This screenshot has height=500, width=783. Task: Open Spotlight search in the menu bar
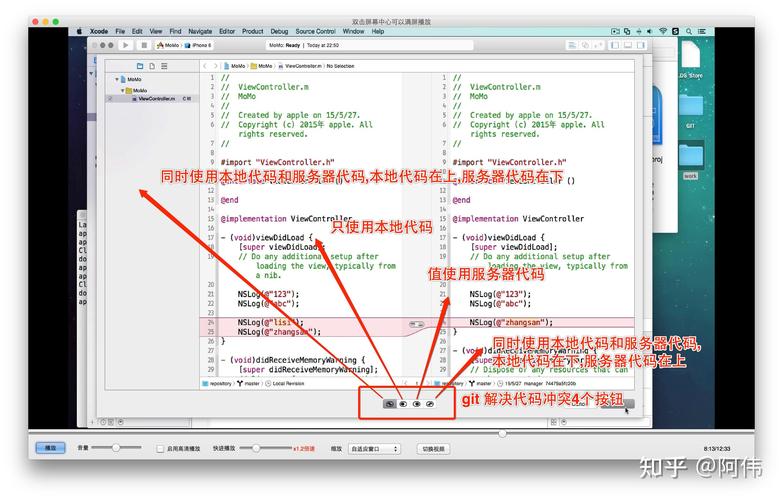tap(689, 31)
